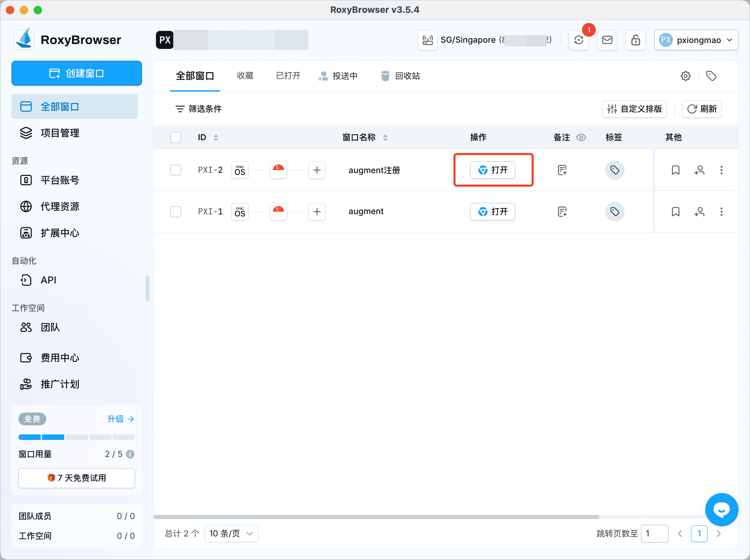Screen dimensions: 750x560
Task: Click the transfer-member icon for PXI-2 row
Action: (x=699, y=170)
